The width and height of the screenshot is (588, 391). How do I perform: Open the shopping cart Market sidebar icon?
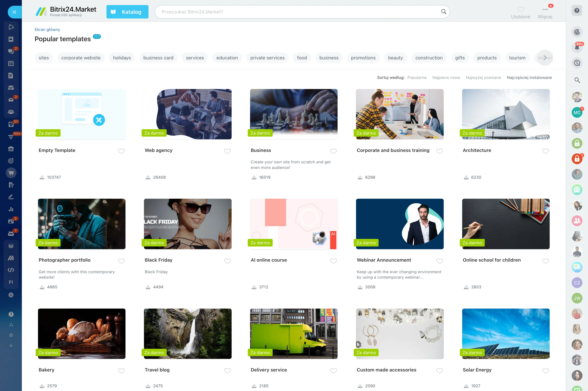coord(11,173)
